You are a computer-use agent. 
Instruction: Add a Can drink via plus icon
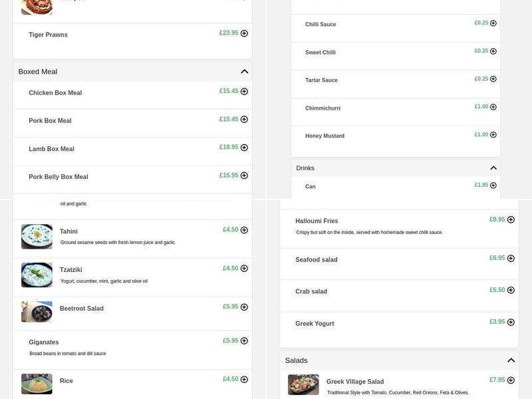click(493, 186)
